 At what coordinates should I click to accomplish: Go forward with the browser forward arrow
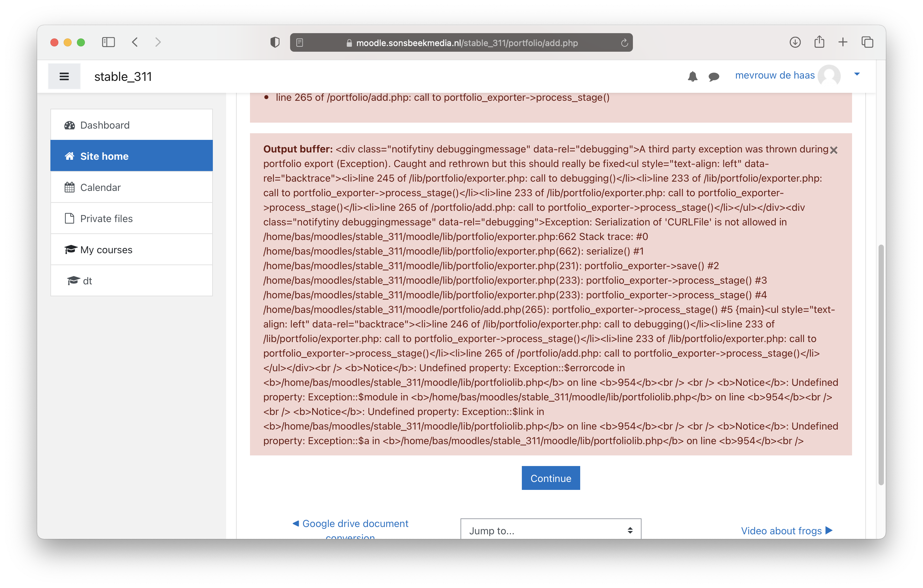click(158, 42)
